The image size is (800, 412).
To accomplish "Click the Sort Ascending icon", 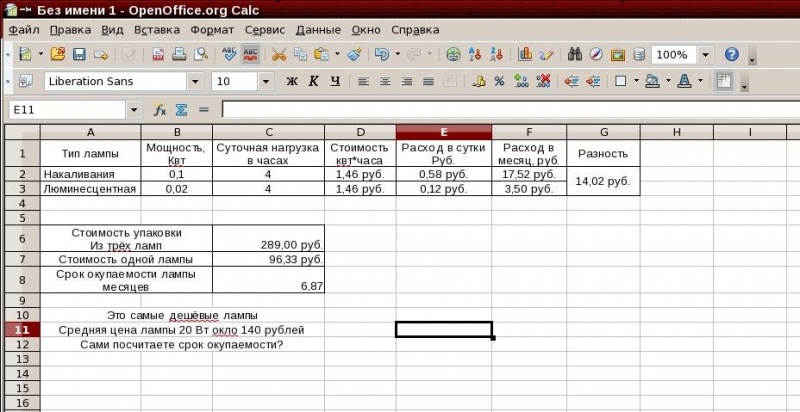I will (475, 54).
